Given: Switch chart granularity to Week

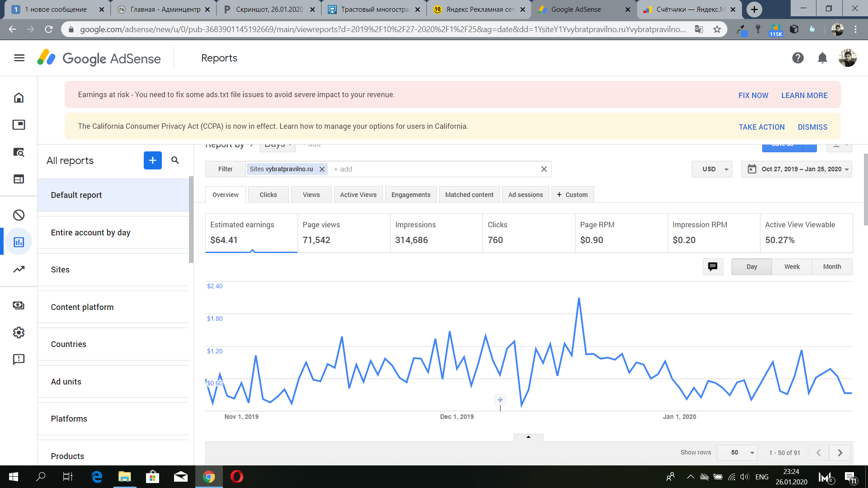Looking at the screenshot, I should coord(792,267).
